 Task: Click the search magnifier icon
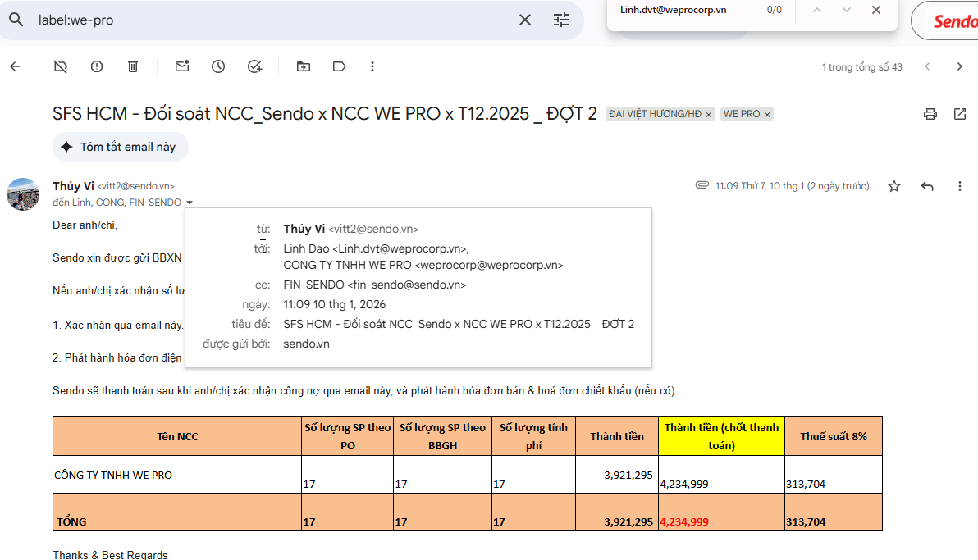tap(16, 20)
